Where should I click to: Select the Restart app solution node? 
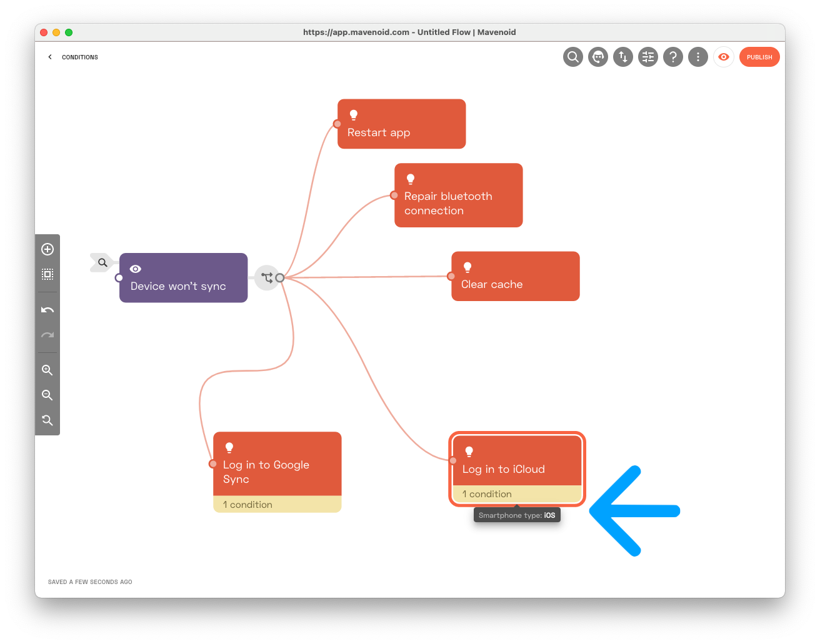(401, 124)
